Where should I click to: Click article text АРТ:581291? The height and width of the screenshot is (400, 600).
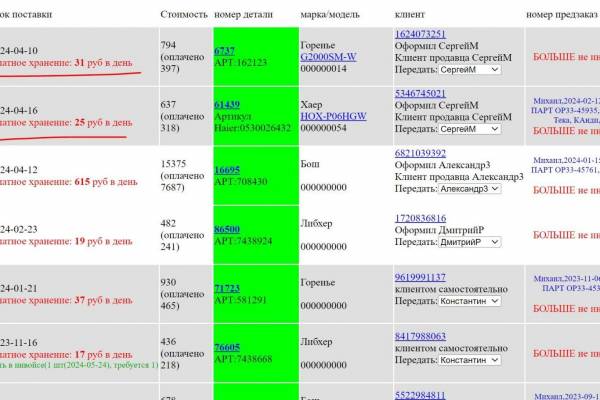pyautogui.click(x=240, y=300)
